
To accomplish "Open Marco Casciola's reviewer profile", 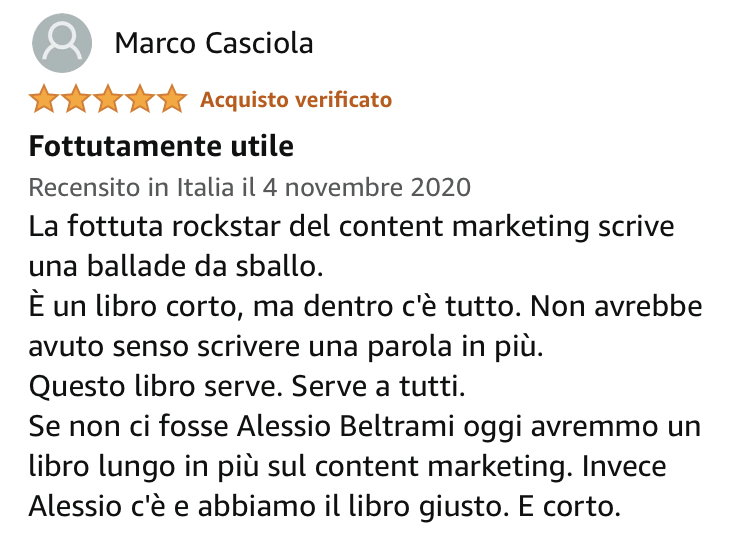I will pos(214,44).
